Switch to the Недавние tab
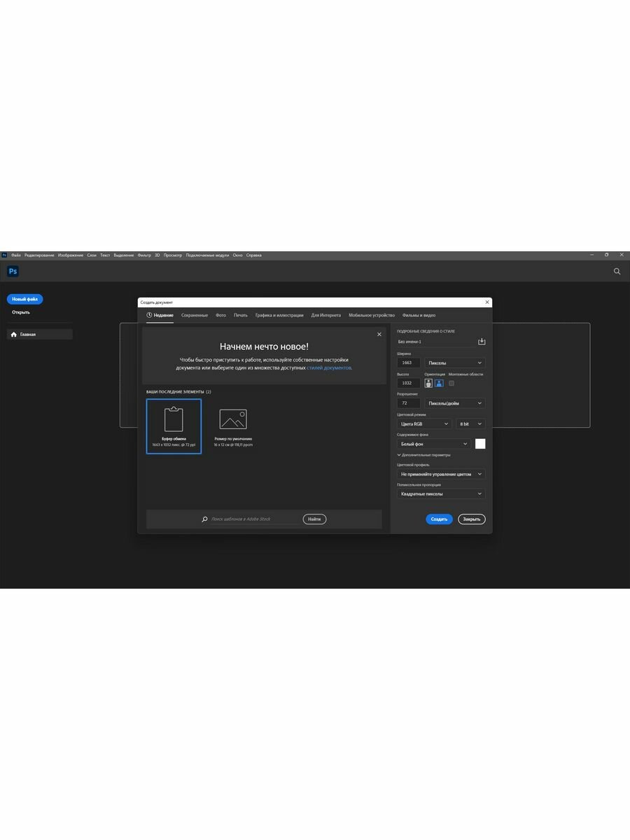Image resolution: width=630 pixels, height=840 pixels. pyautogui.click(x=160, y=316)
